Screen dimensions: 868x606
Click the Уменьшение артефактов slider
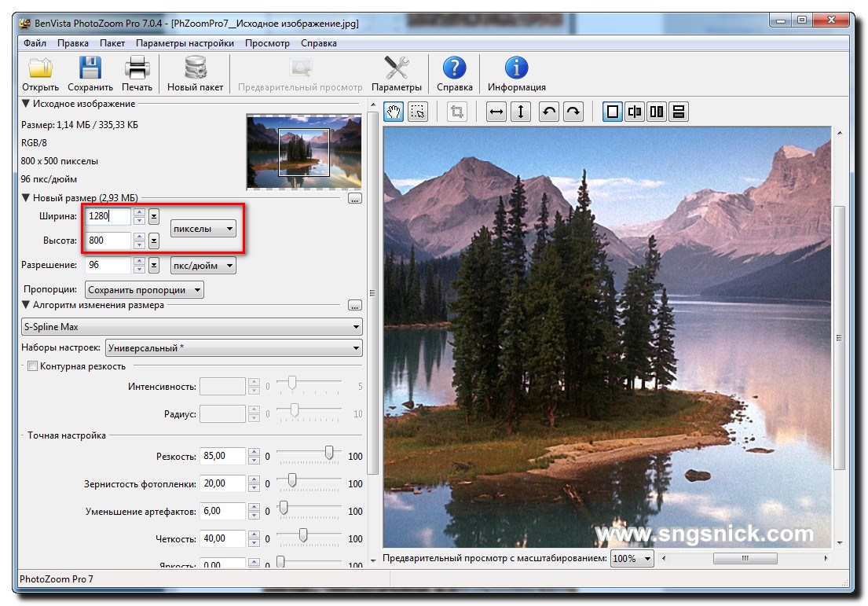point(309,510)
